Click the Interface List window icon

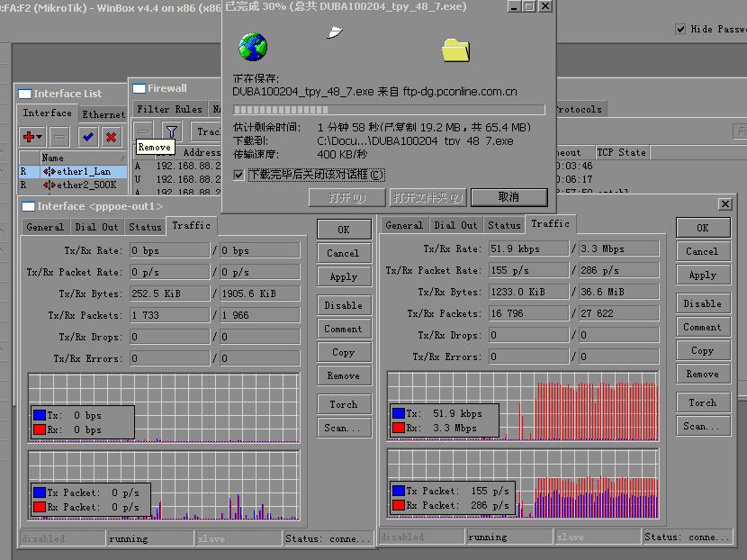coord(25,94)
